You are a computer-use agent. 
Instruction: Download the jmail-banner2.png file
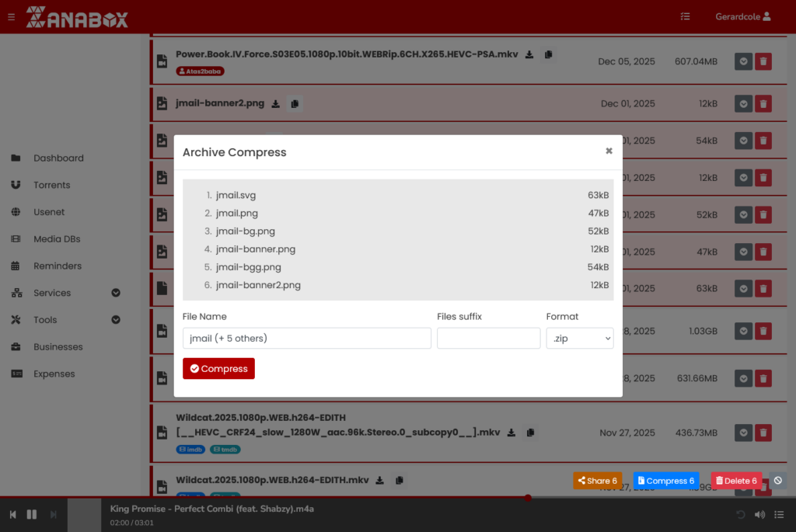[x=275, y=103]
